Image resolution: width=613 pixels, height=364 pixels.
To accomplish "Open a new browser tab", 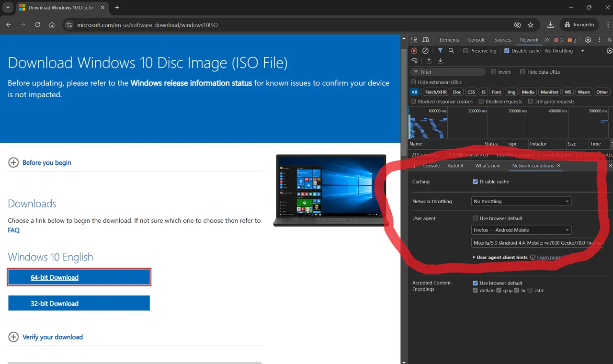I will [117, 8].
